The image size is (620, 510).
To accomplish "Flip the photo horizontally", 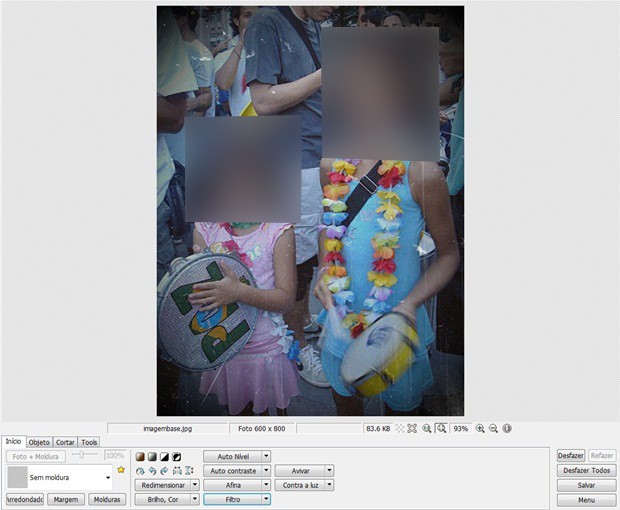I will [177, 471].
